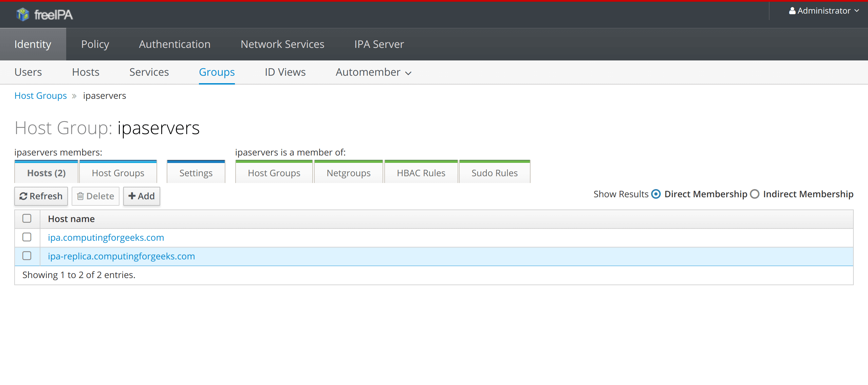Click the plus Add button

click(142, 196)
